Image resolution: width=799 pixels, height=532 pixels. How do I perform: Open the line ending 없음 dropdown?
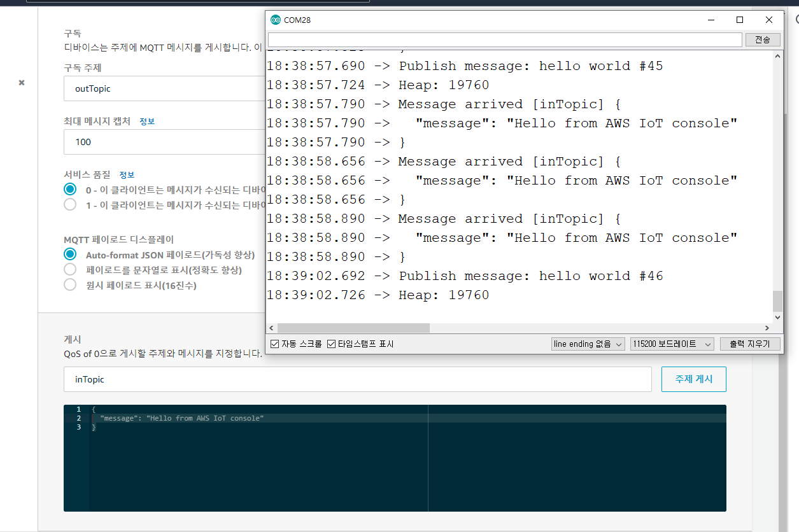coord(588,344)
